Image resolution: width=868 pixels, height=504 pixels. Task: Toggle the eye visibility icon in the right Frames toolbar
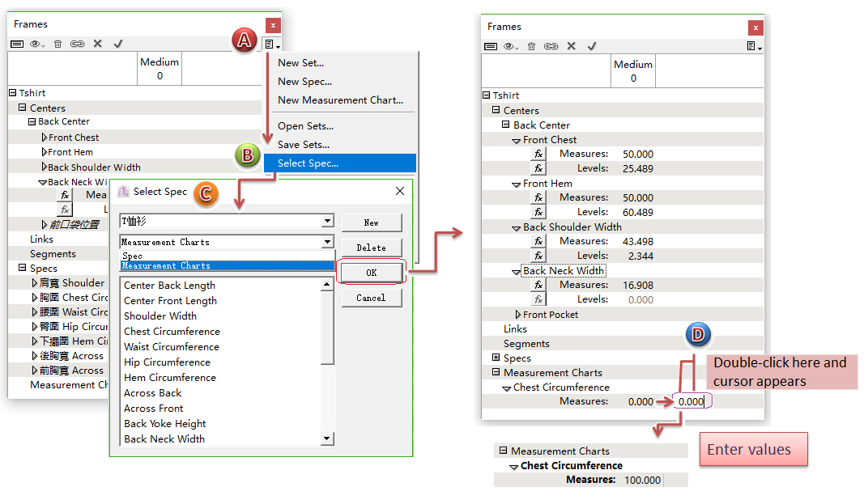pyautogui.click(x=511, y=46)
